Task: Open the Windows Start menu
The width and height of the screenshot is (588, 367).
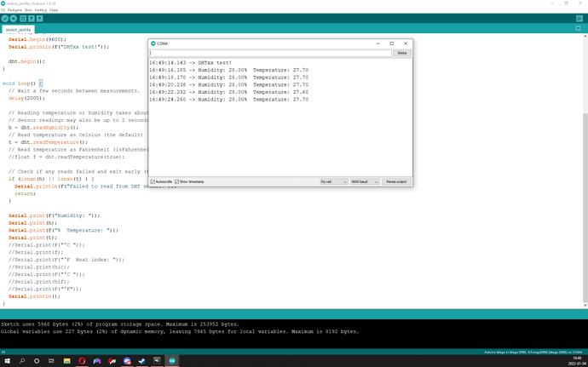Action: click(7, 361)
